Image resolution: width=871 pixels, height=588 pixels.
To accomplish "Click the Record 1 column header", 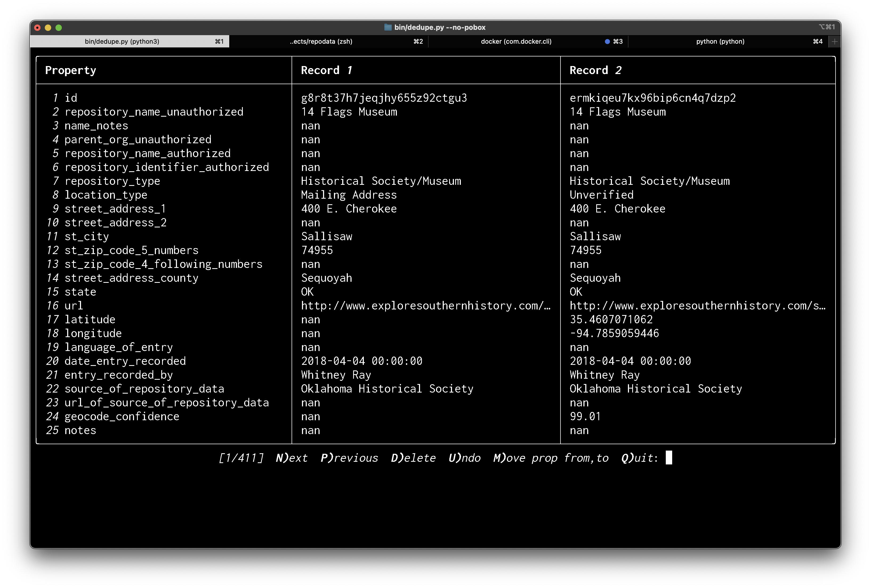I will click(326, 70).
